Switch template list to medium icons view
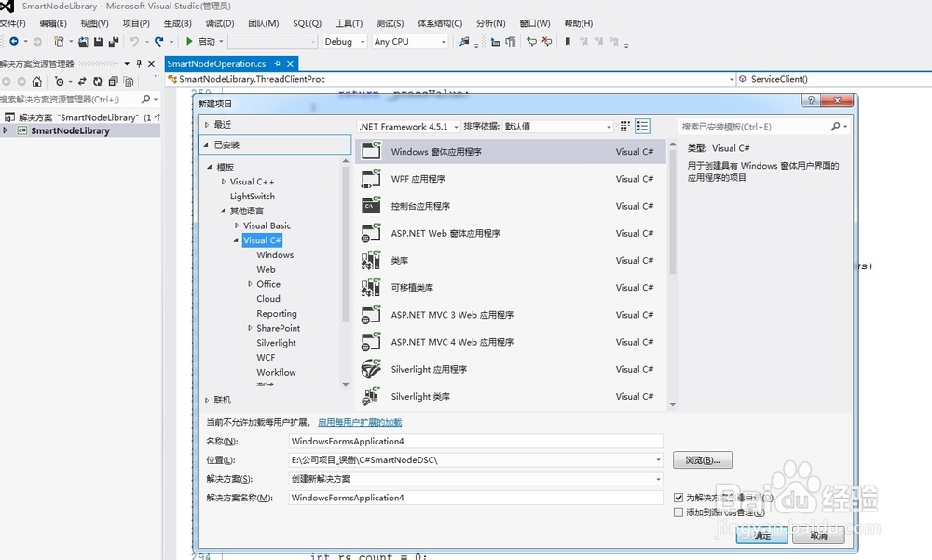932x560 pixels. [x=642, y=126]
